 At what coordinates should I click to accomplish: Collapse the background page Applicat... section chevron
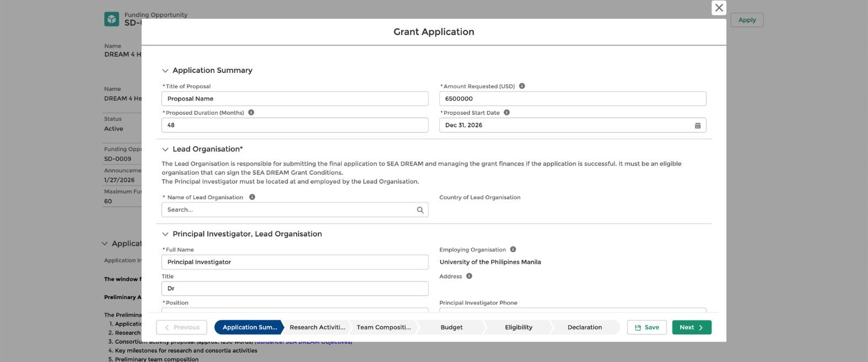click(105, 244)
